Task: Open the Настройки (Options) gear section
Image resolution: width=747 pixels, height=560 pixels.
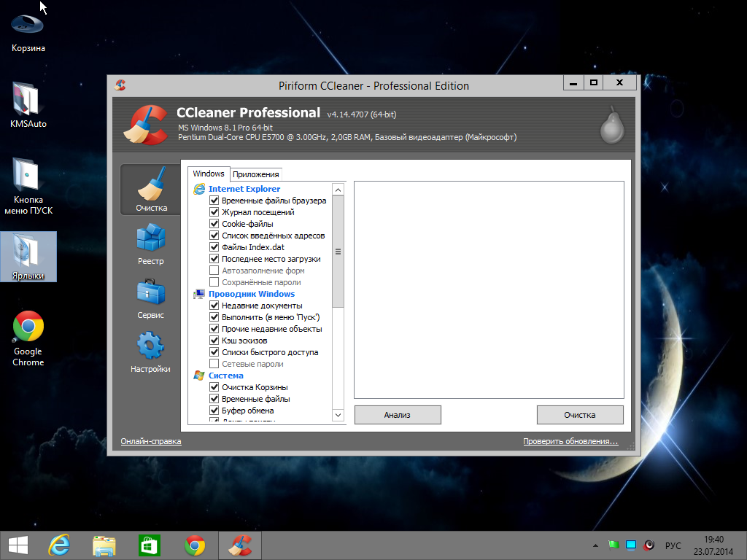Action: click(x=150, y=352)
